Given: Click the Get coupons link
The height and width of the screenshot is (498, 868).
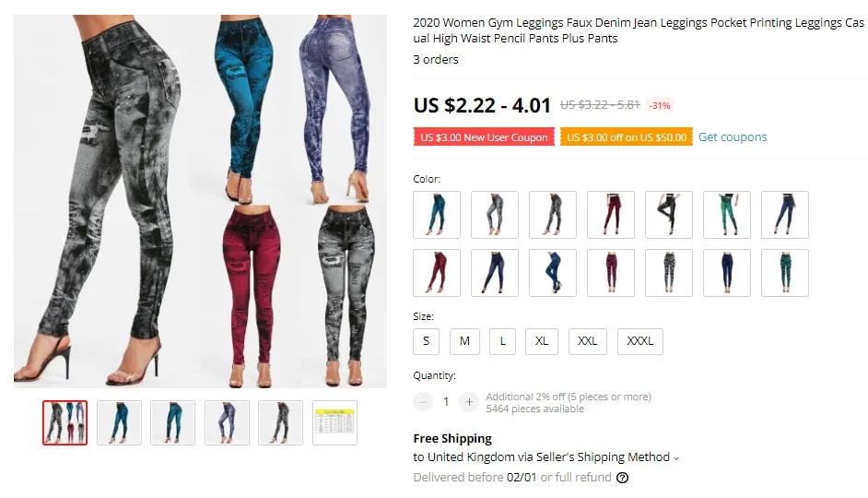Looking at the screenshot, I should click(x=733, y=136).
